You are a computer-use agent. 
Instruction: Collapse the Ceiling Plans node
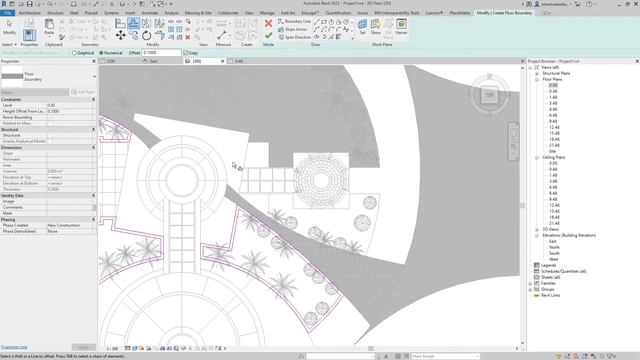click(x=537, y=158)
